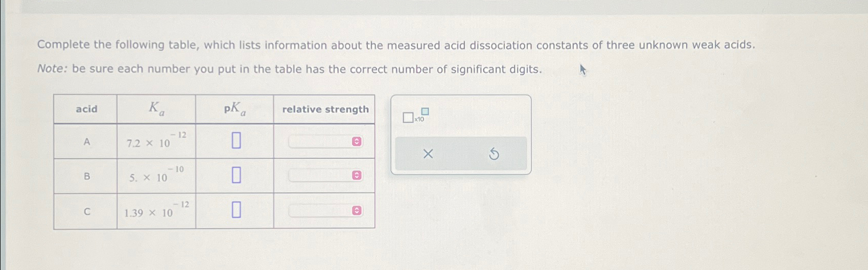868x270 pixels.
Task: Click the pKa column header
Action: coord(235,109)
